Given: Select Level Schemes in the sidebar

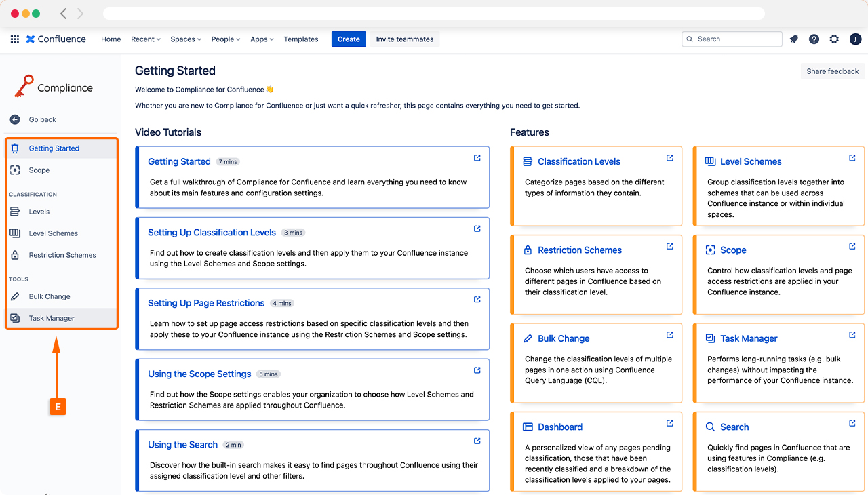Looking at the screenshot, I should pos(53,233).
